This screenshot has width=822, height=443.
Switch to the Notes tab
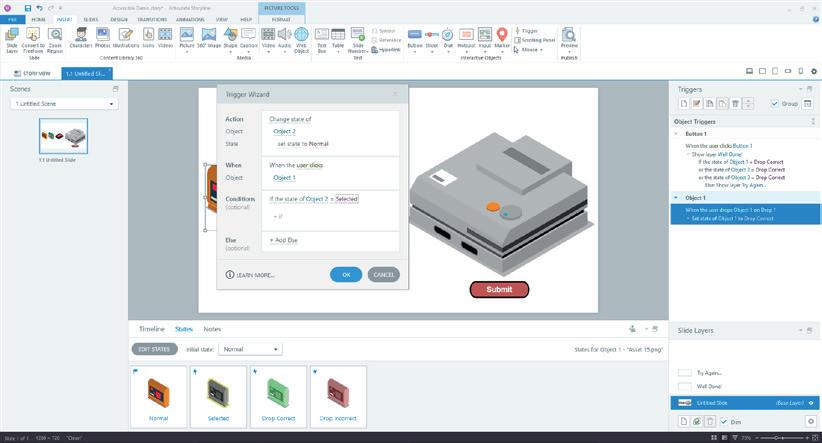tap(212, 329)
